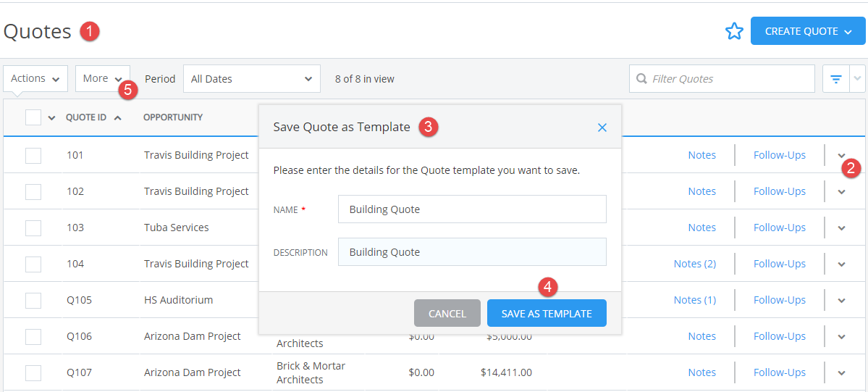Open Follow-Ups for quote 101
This screenshot has width=868, height=392.
coord(780,155)
